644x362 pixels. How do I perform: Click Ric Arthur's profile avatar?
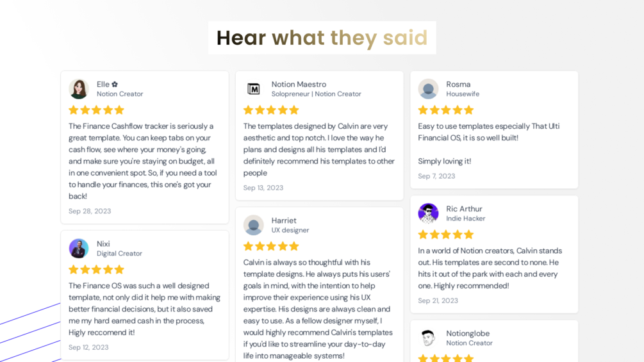pos(429,213)
